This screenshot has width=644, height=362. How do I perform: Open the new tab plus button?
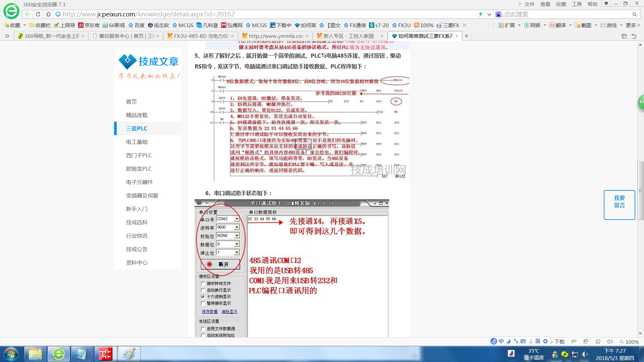tap(466, 36)
